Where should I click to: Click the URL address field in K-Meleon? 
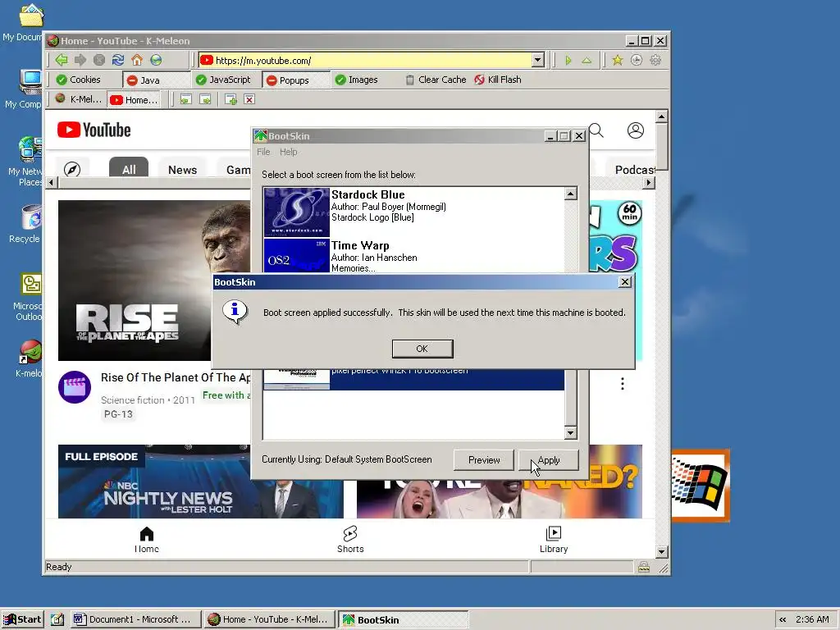coord(366,60)
